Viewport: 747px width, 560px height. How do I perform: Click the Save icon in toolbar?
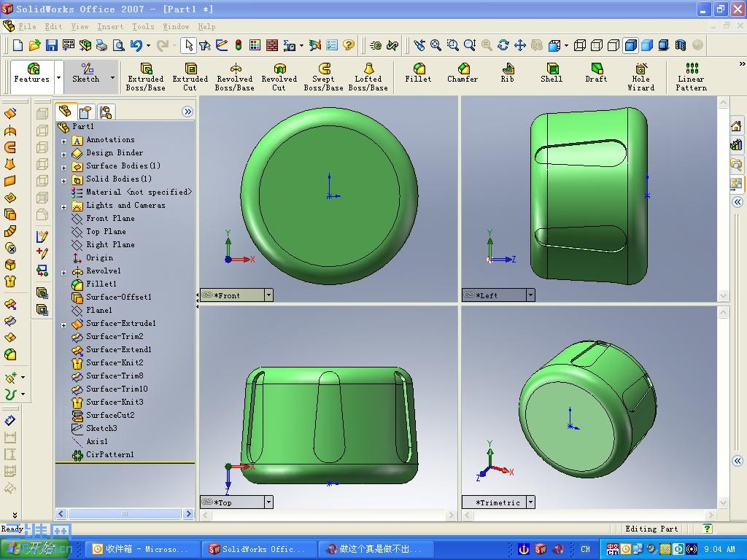pyautogui.click(x=52, y=45)
